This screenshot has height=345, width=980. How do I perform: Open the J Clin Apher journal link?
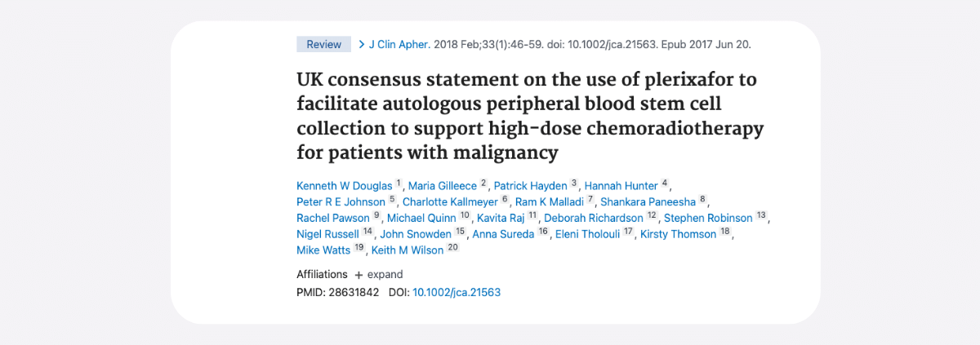(x=399, y=44)
